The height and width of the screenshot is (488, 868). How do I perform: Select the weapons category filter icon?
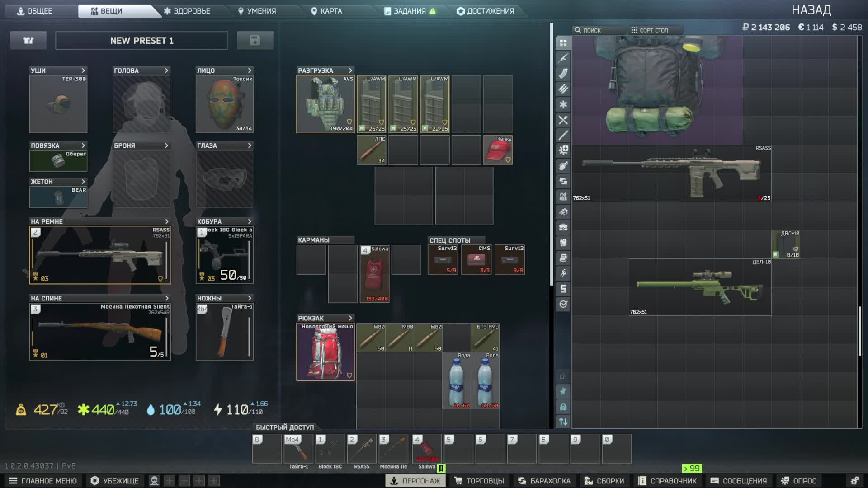[x=563, y=58]
